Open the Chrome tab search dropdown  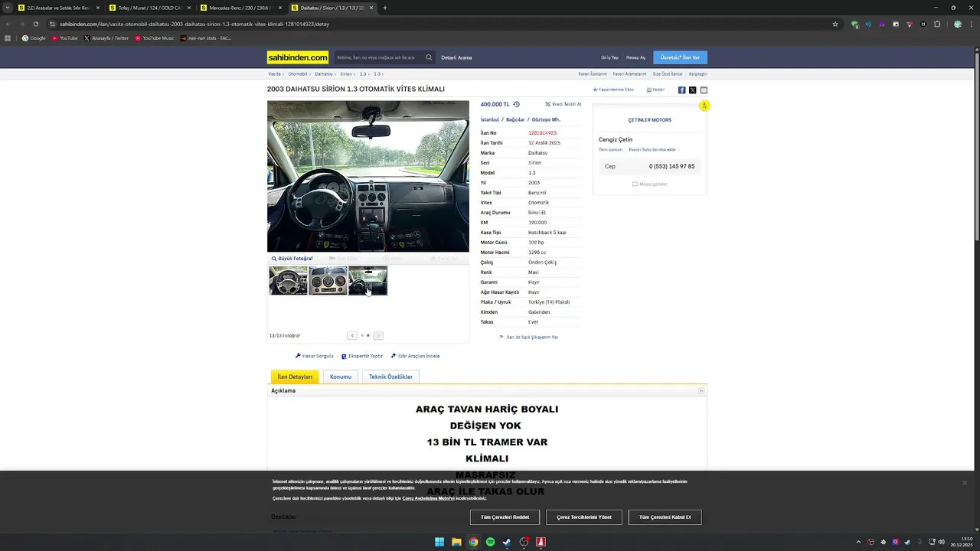[8, 8]
